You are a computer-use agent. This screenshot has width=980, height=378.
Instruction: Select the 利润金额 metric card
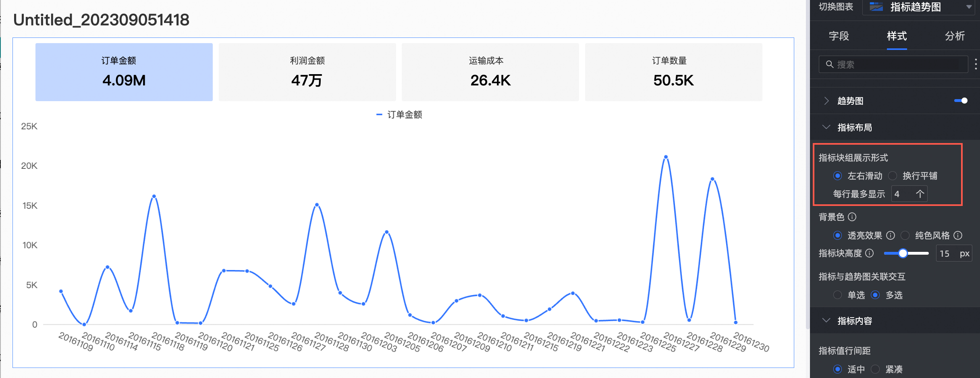(307, 72)
